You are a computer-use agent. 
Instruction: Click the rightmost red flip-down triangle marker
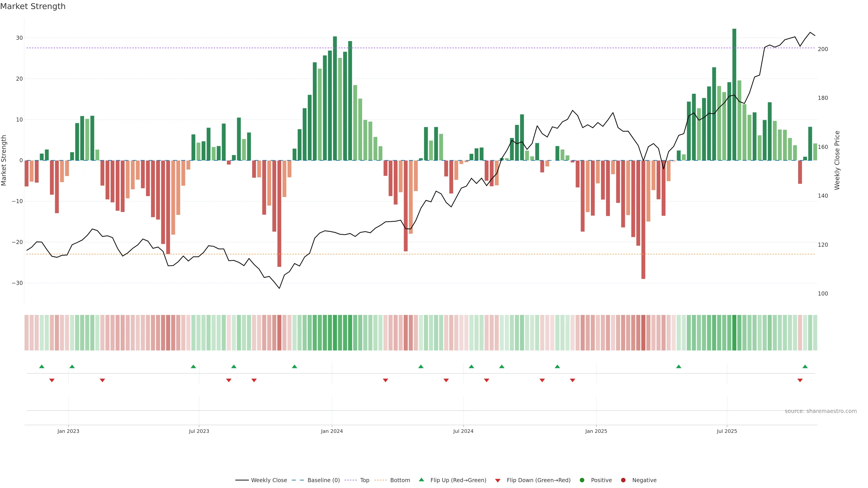tap(800, 380)
